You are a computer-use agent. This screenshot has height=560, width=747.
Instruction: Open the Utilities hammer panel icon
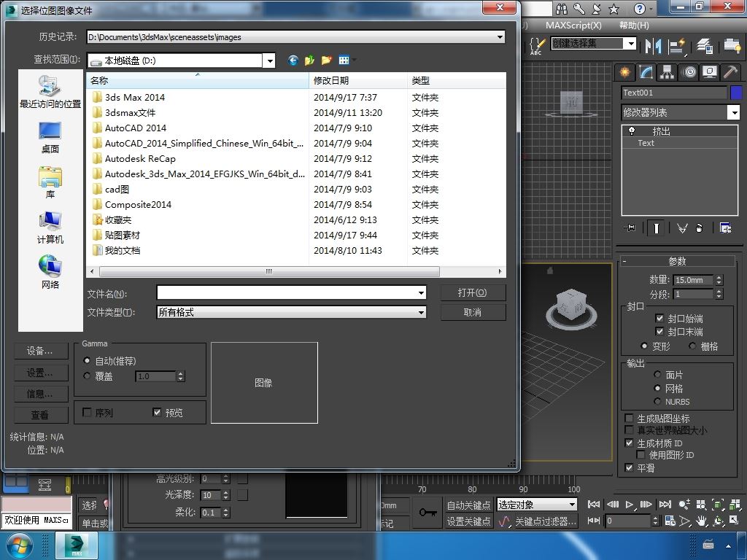pos(729,72)
